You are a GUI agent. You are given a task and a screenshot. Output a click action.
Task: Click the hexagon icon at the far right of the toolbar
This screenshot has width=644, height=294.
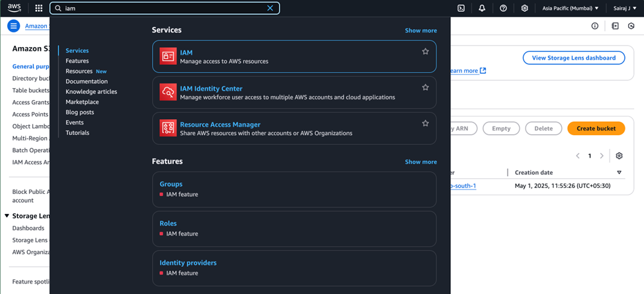tap(631, 26)
